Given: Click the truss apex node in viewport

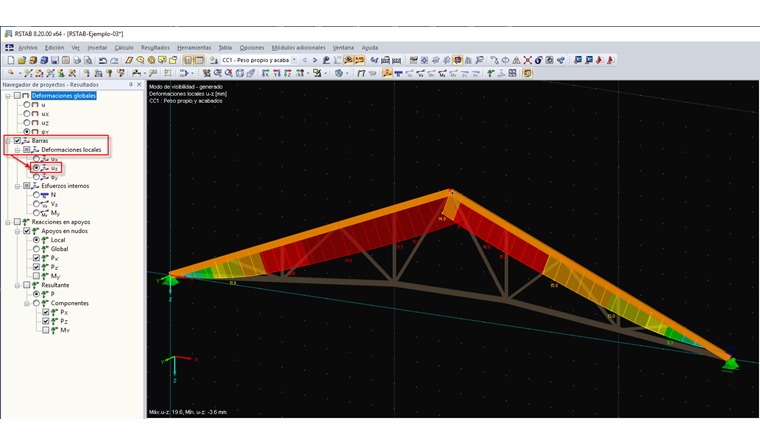Looking at the screenshot, I should click(452, 192).
